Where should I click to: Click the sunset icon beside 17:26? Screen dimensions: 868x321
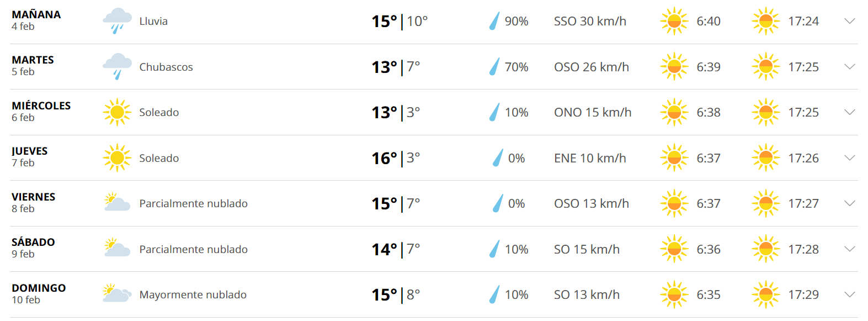click(766, 158)
